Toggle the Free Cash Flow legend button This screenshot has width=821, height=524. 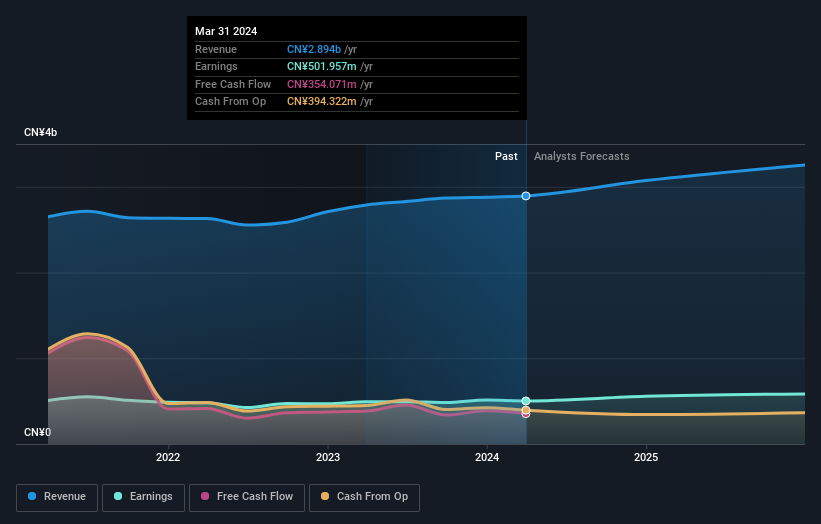click(247, 497)
